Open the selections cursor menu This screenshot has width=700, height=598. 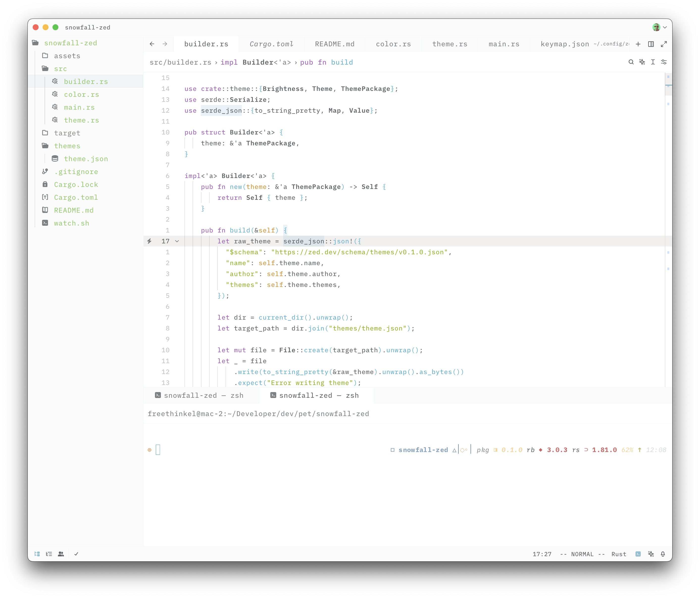(x=653, y=62)
